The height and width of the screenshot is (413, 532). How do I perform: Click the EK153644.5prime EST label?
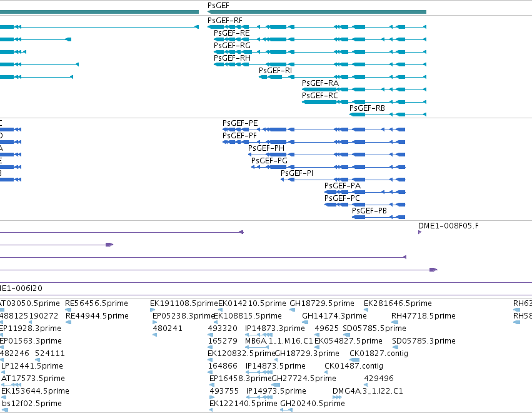pyautogui.click(x=35, y=392)
